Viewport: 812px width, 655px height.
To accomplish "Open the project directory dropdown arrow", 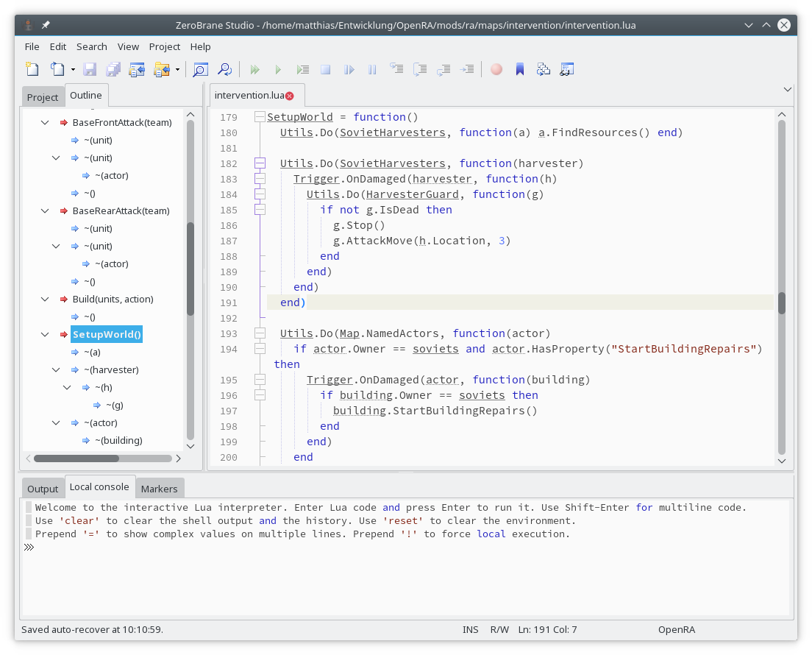I will [x=177, y=69].
